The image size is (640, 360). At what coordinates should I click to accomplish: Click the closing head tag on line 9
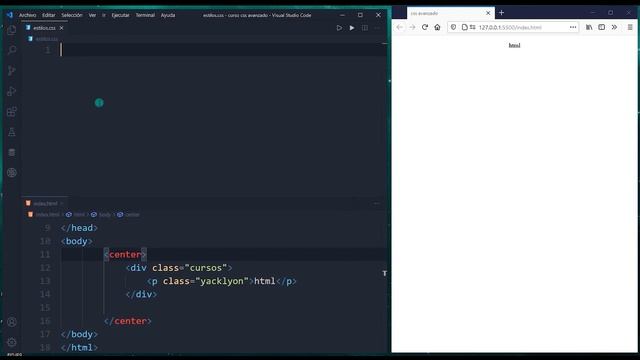79,228
